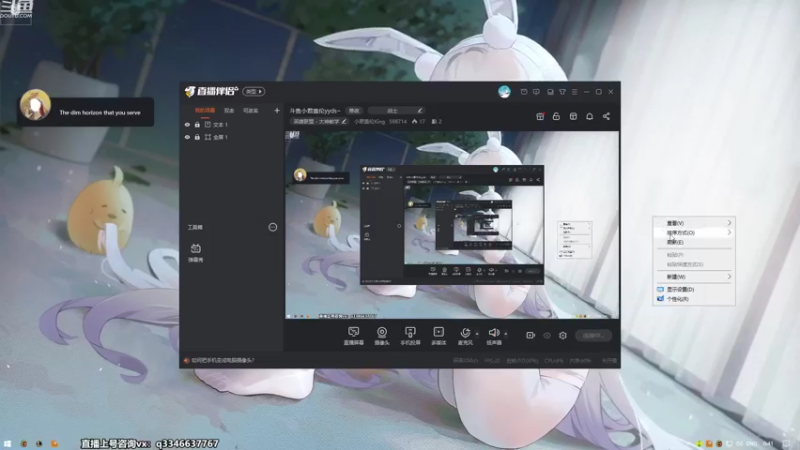
Task: Add multimedia source with play icon
Action: point(438,336)
